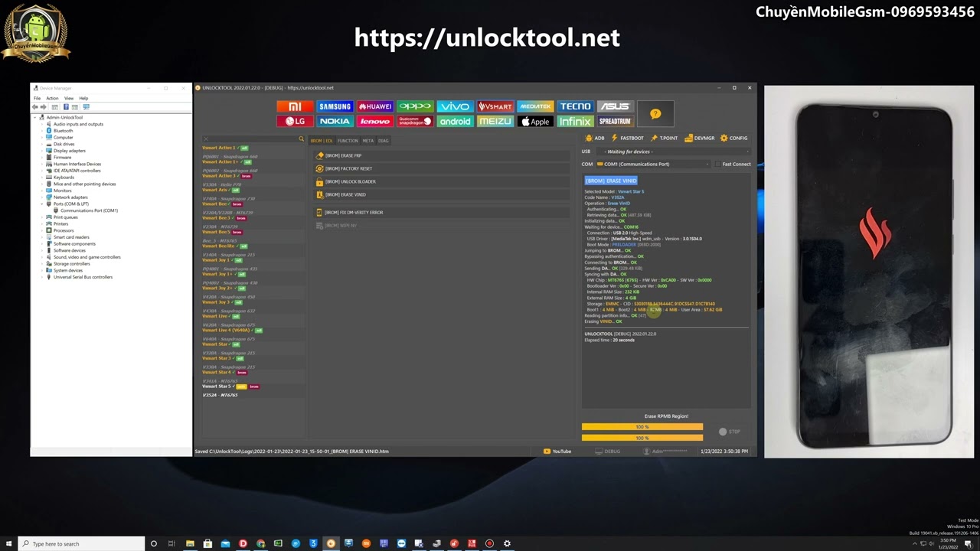Select the Vivo brand logo
Image resolution: width=980 pixels, height=551 pixels.
455,106
